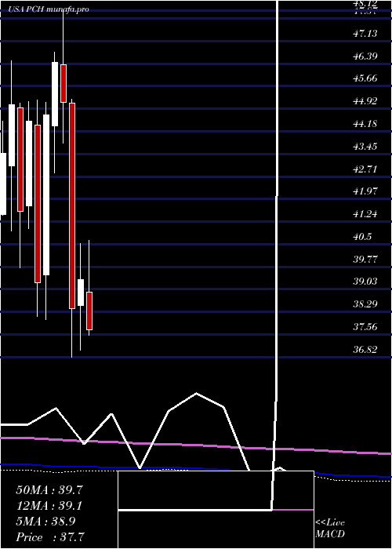Image resolution: width=392 pixels, height=549 pixels.
Task: Click the last red candlestick near 38
Action: (x=89, y=311)
